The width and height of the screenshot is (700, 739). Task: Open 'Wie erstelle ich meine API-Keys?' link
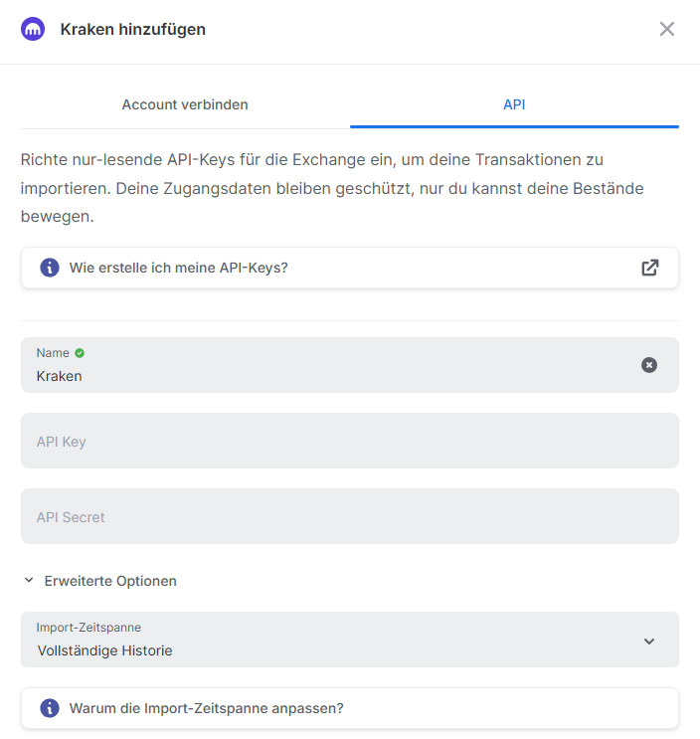[350, 268]
